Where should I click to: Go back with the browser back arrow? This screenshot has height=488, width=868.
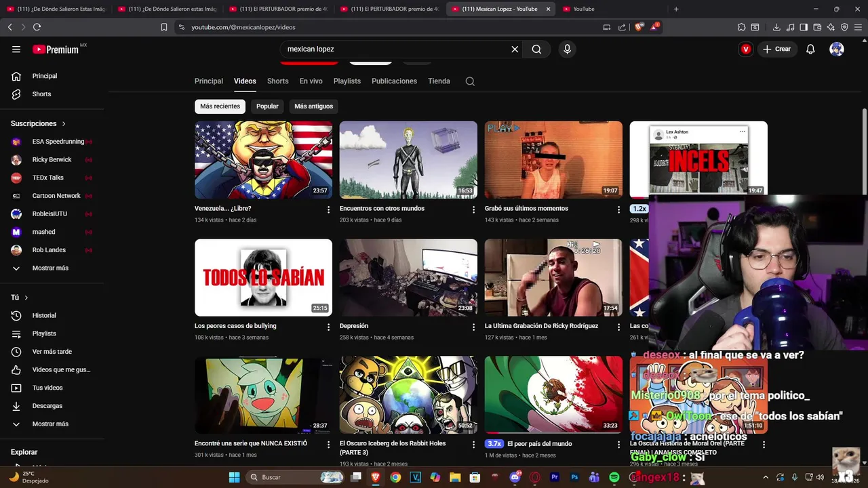click(x=9, y=27)
